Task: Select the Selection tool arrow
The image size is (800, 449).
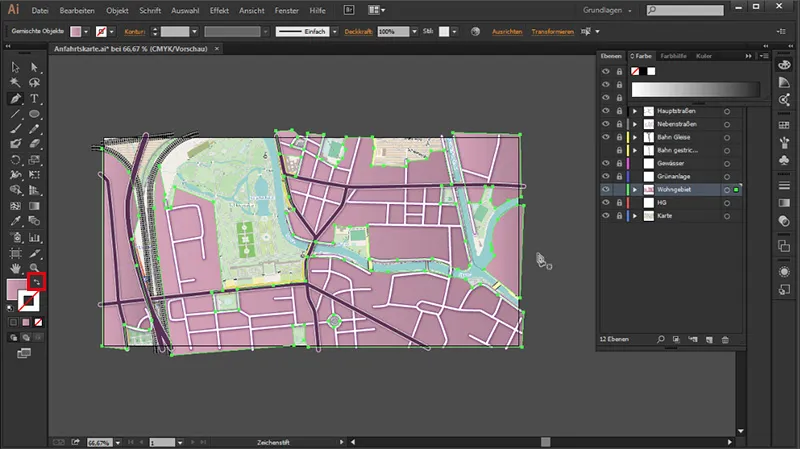Action: click(x=15, y=67)
